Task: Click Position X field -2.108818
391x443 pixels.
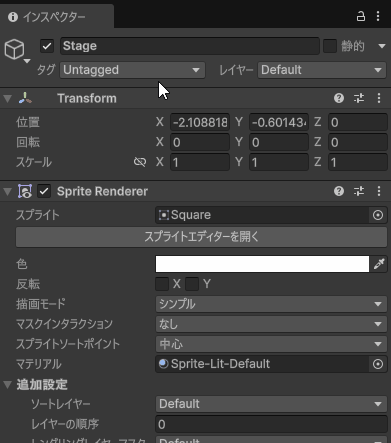Action: [200, 122]
